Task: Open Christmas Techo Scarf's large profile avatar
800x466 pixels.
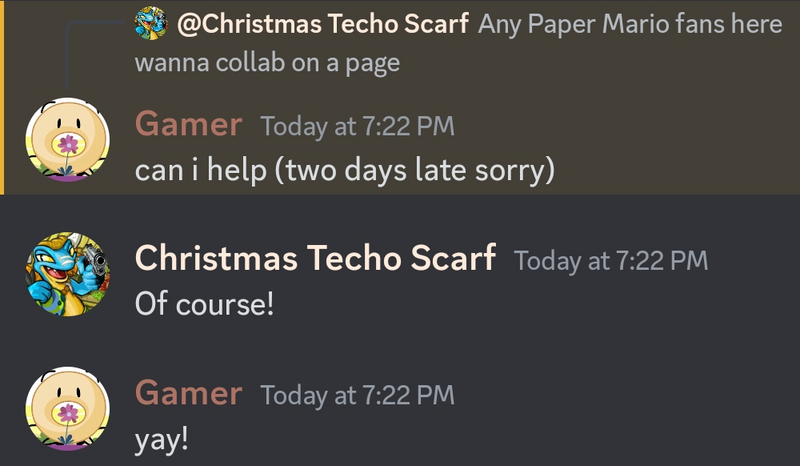Action: [67, 273]
